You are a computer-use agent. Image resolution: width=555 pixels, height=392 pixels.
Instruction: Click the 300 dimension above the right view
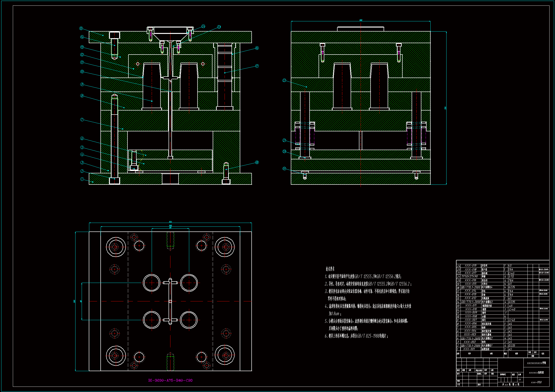361,20
